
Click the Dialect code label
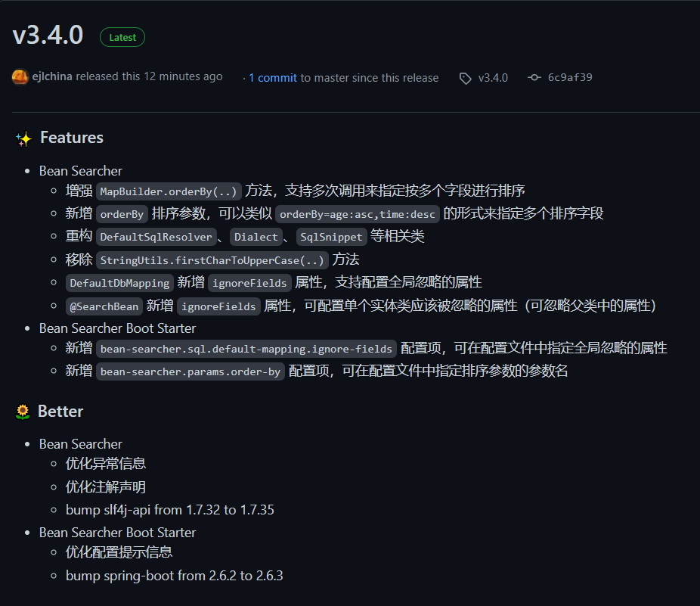click(x=256, y=237)
